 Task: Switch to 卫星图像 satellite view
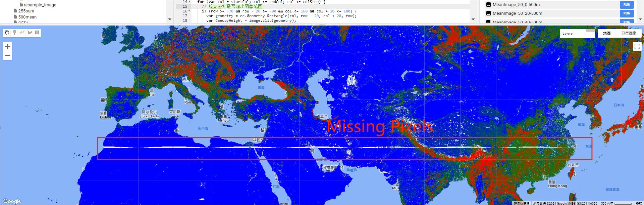[x=628, y=33]
